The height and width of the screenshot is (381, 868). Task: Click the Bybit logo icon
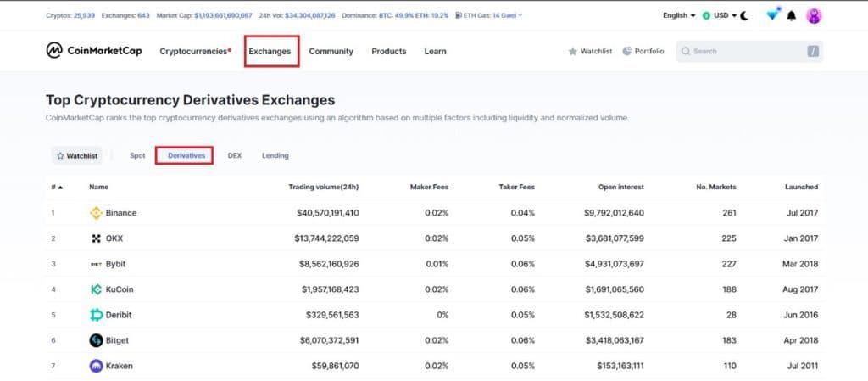click(97, 264)
